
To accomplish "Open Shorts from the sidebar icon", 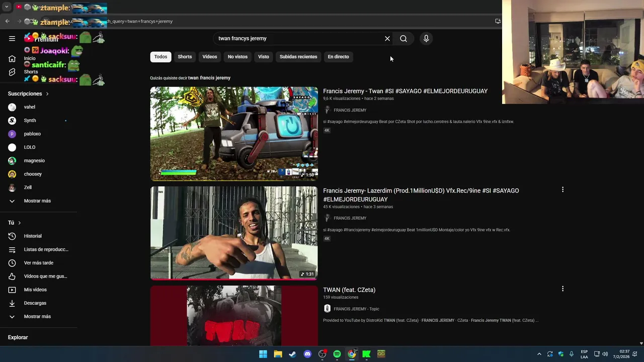I will [x=12, y=72].
